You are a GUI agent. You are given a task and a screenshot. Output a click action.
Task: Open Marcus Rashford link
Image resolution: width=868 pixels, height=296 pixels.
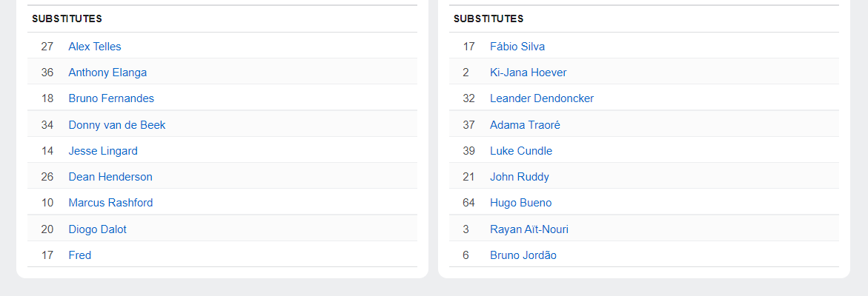110,203
